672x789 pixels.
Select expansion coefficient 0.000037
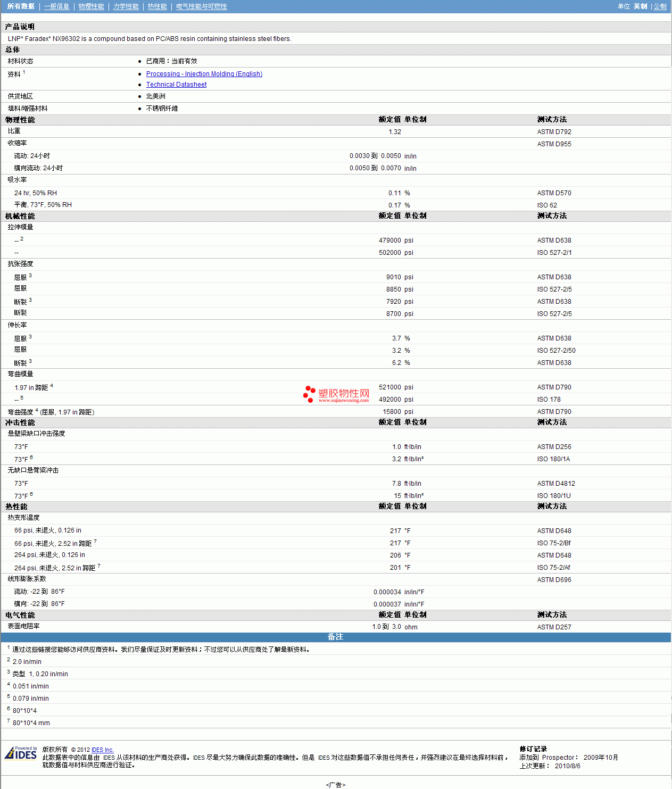click(387, 604)
